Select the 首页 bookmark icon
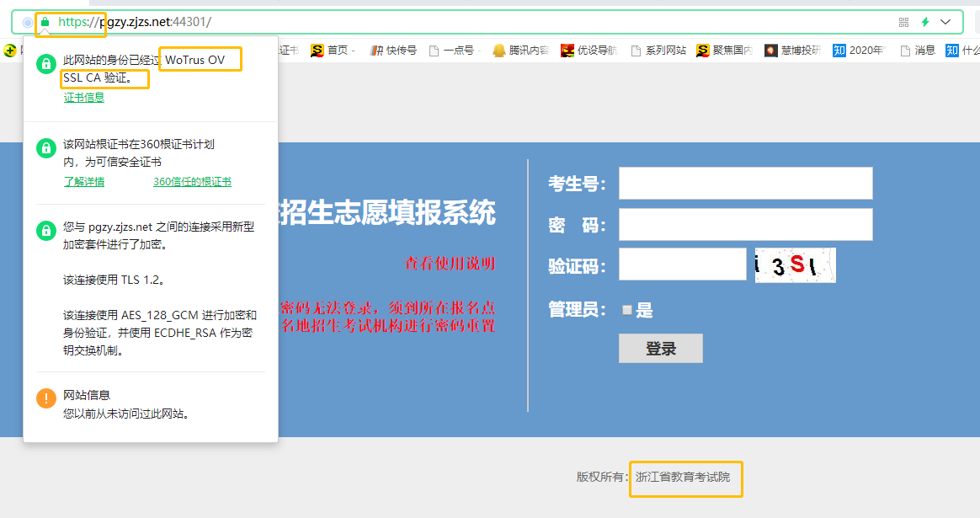980x518 pixels. 317,50
